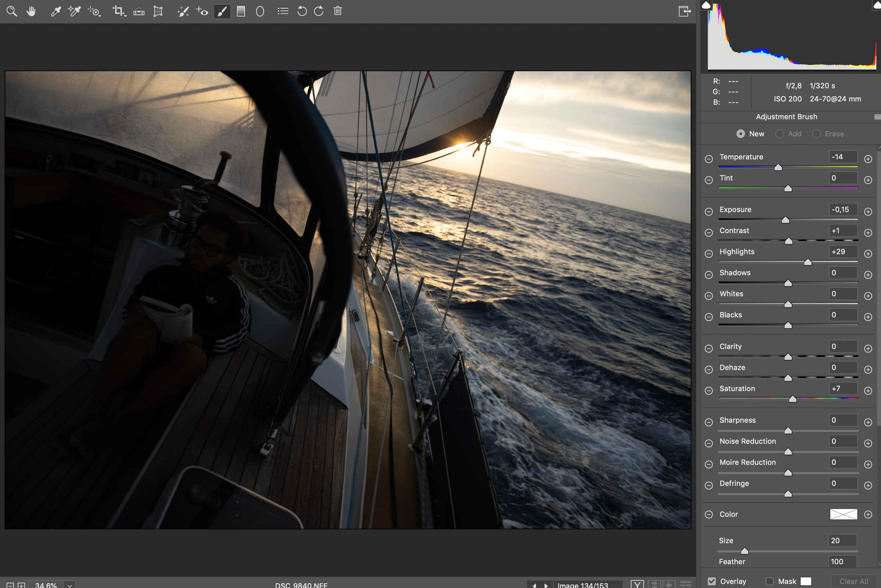The width and height of the screenshot is (881, 588).
Task: Open the Adjustment Brush panel menu
Action: pyautogui.click(x=877, y=117)
